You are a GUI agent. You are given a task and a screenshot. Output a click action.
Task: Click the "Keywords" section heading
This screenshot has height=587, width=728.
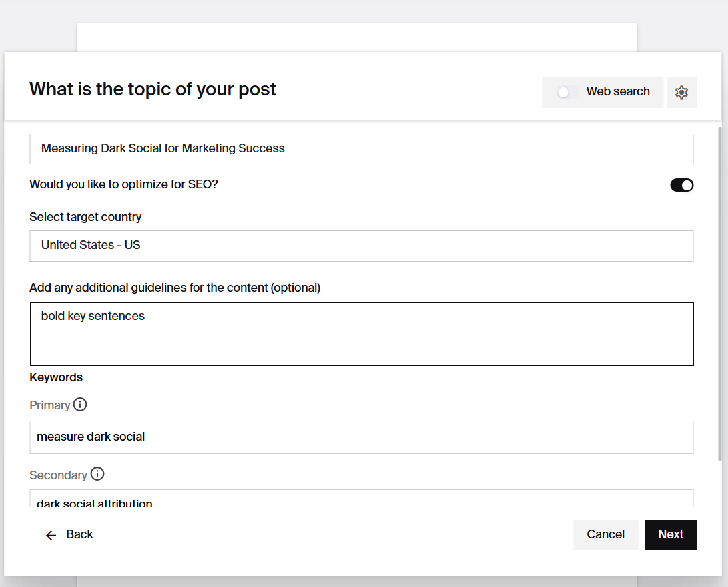[x=56, y=377]
